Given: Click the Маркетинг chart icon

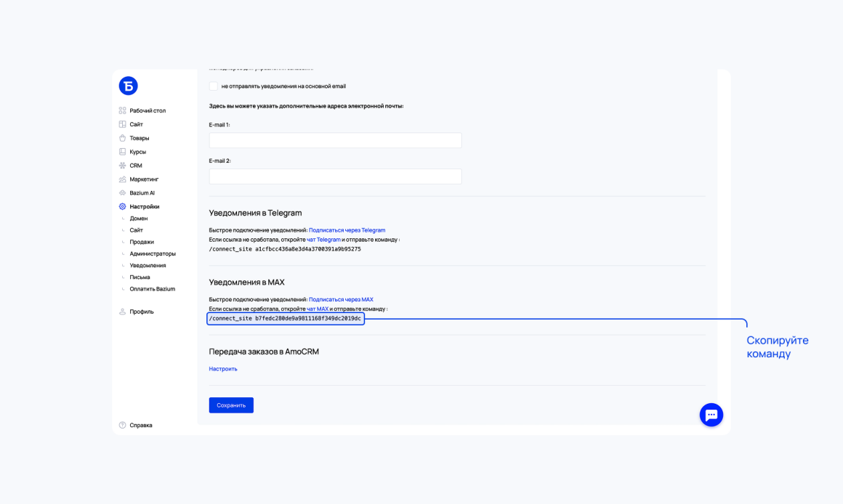Looking at the screenshot, I should pos(123,179).
